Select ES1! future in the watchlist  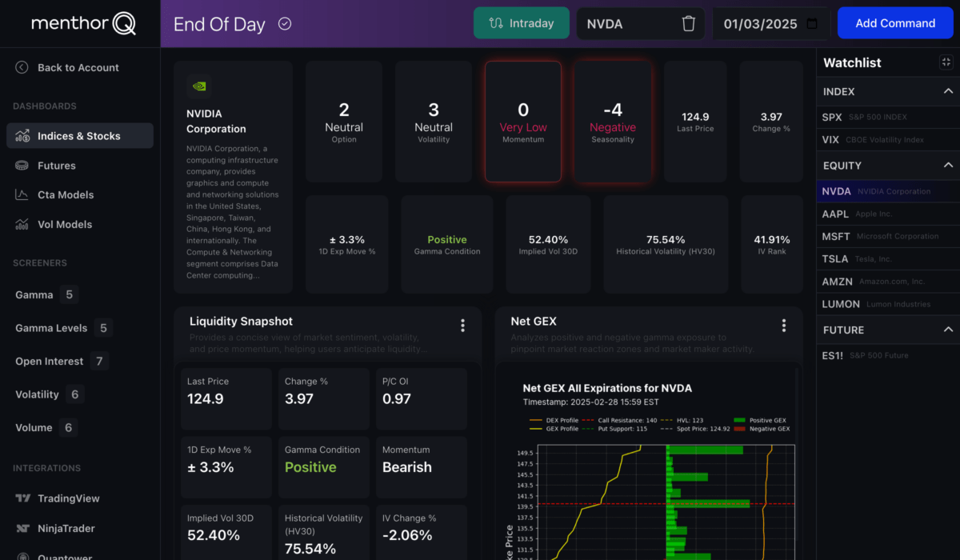point(888,355)
